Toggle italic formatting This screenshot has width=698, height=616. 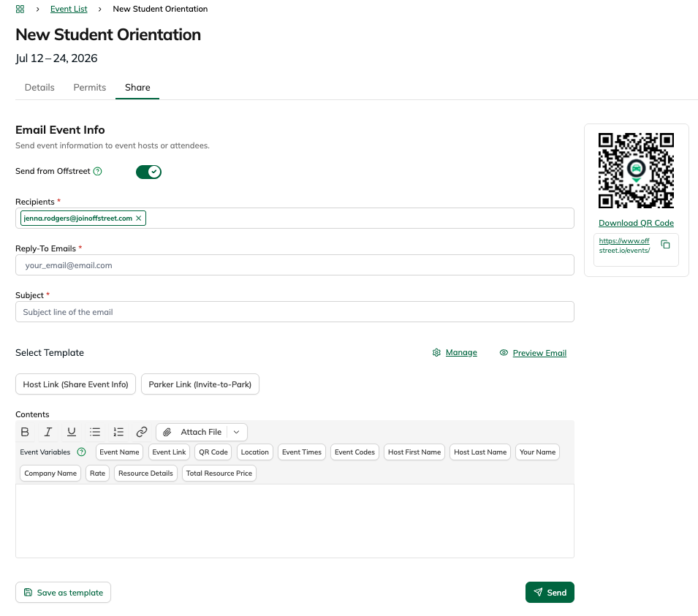[x=48, y=432]
